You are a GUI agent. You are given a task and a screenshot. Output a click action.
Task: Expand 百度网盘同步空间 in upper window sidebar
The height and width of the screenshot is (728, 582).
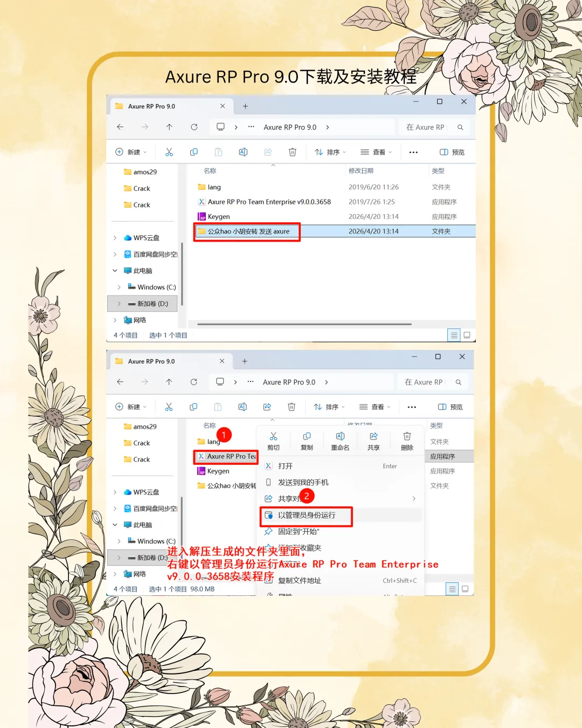(115, 254)
